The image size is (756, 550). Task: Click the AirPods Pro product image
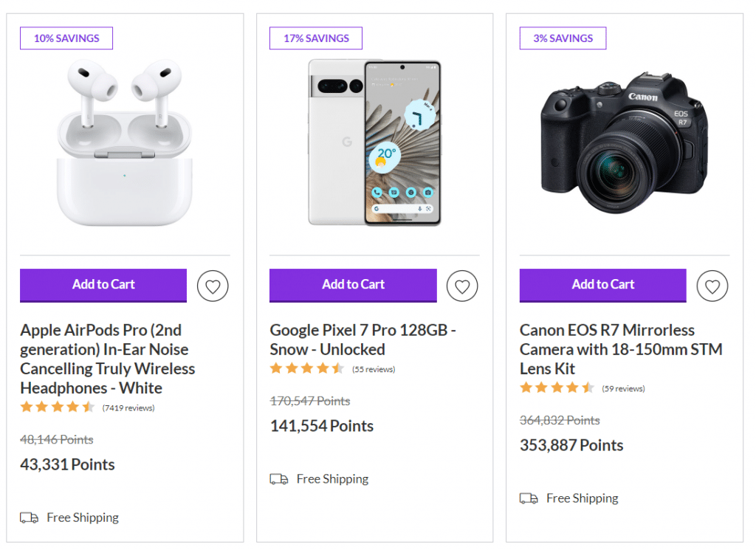click(x=124, y=142)
